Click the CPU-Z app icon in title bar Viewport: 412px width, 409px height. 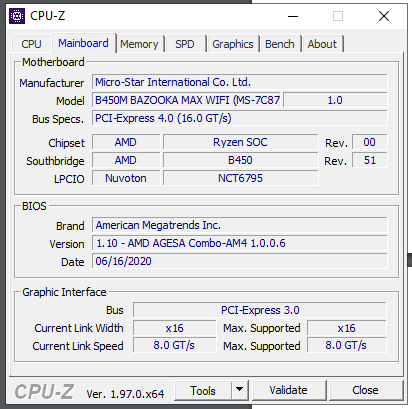17,16
